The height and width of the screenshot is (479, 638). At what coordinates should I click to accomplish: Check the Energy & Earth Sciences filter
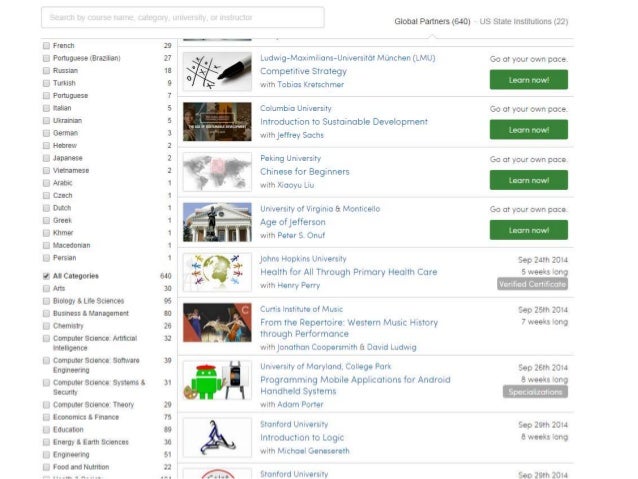46,442
